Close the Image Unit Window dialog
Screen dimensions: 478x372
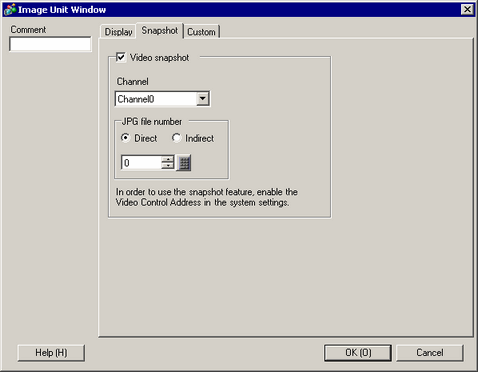click(x=467, y=9)
